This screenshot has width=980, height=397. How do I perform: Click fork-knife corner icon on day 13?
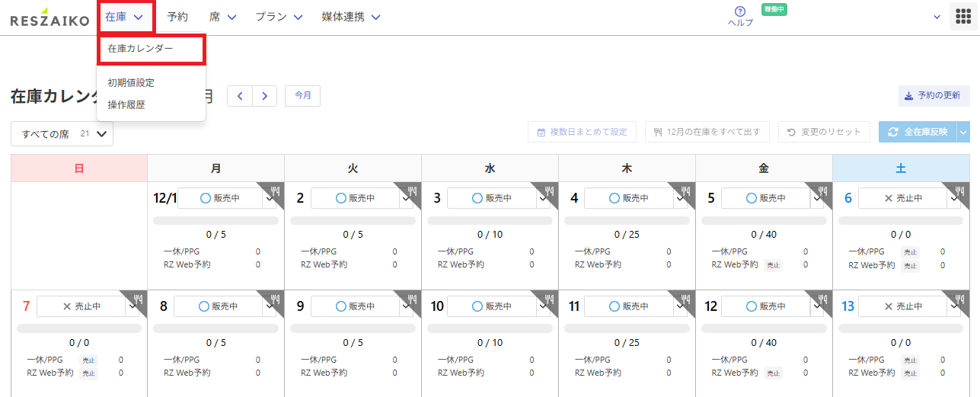(960, 299)
